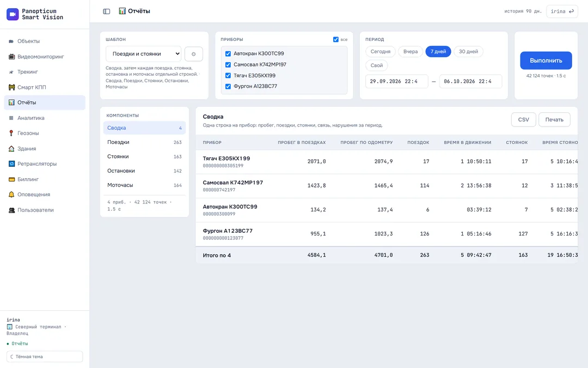Uncheck the Тягач Е305КХ199 checkbox
This screenshot has width=588, height=368.
point(228,75)
